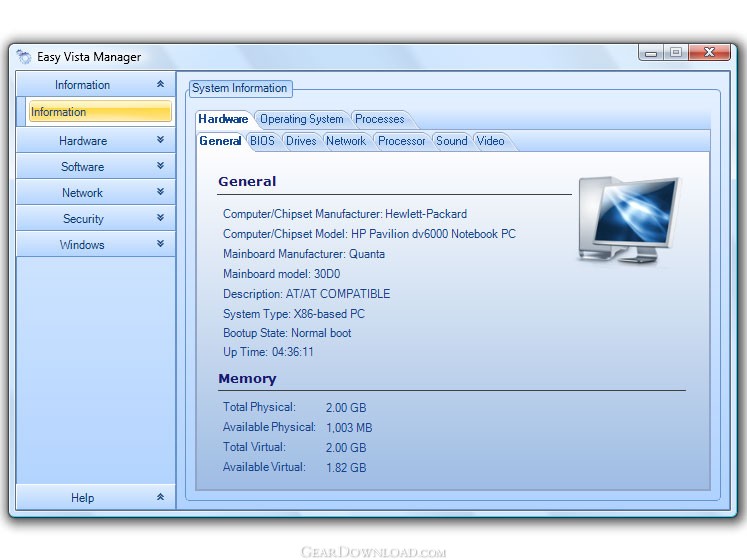This screenshot has width=747, height=560.
Task: Click 'Mainboard Manufacturer: Quanta' line
Action: click(304, 254)
